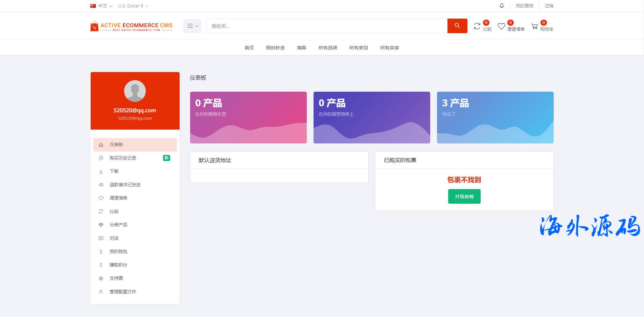
Task: Open 下载 downloads in the sidebar
Action: click(x=114, y=171)
